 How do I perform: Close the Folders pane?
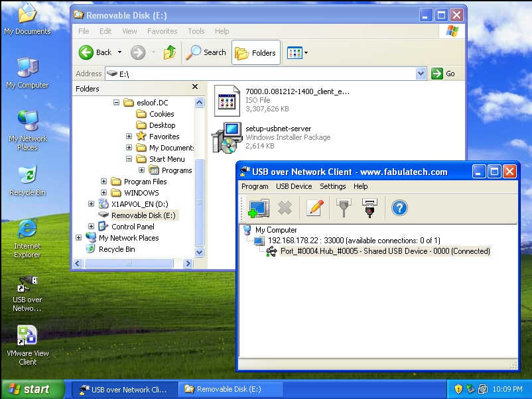tap(195, 87)
